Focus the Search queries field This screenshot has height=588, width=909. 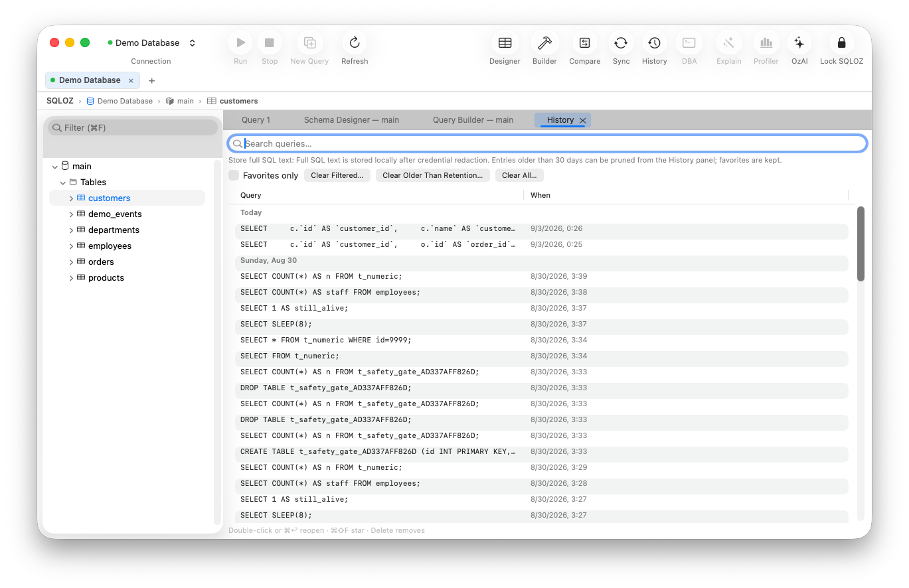548,143
